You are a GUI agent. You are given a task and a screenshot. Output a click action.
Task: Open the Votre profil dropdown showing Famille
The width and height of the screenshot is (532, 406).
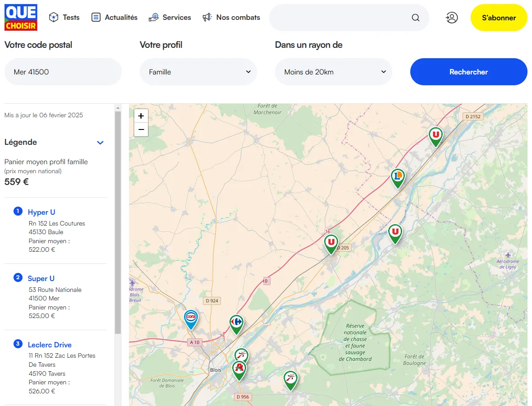[198, 72]
